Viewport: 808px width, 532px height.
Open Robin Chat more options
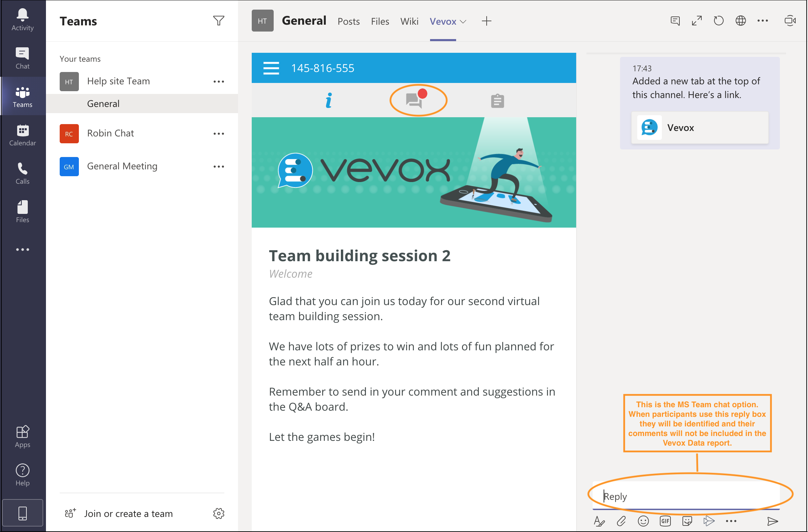click(x=218, y=134)
